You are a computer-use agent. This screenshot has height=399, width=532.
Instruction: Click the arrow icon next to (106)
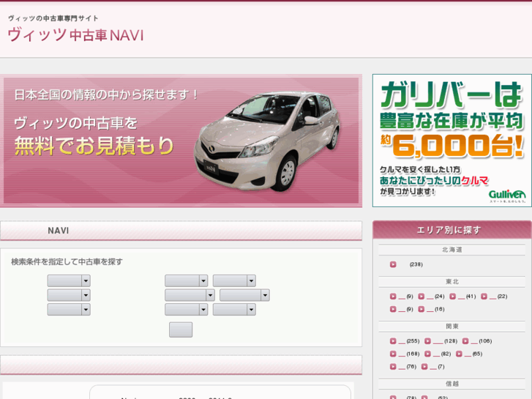(465, 341)
